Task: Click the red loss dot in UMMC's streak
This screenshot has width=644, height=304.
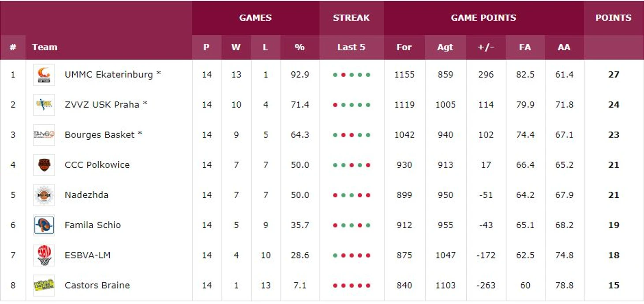Action: pyautogui.click(x=343, y=75)
